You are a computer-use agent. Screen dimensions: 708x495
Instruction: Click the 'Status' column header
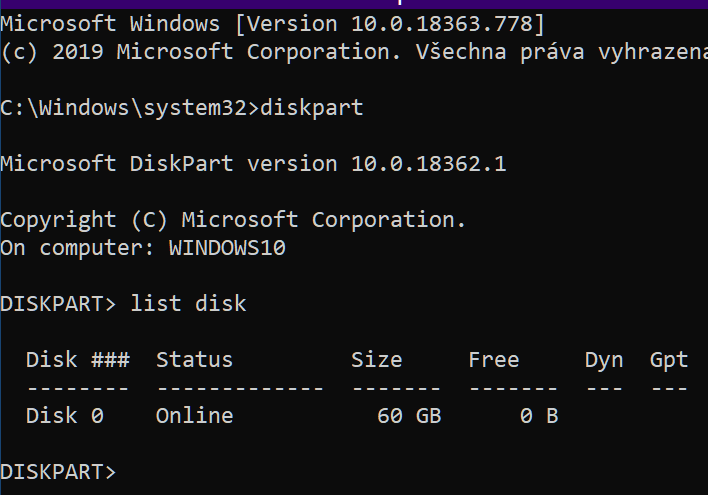click(x=195, y=360)
